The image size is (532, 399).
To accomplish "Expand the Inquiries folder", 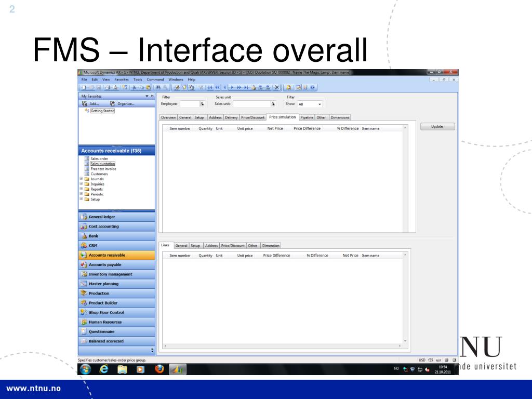I will coord(81,183).
